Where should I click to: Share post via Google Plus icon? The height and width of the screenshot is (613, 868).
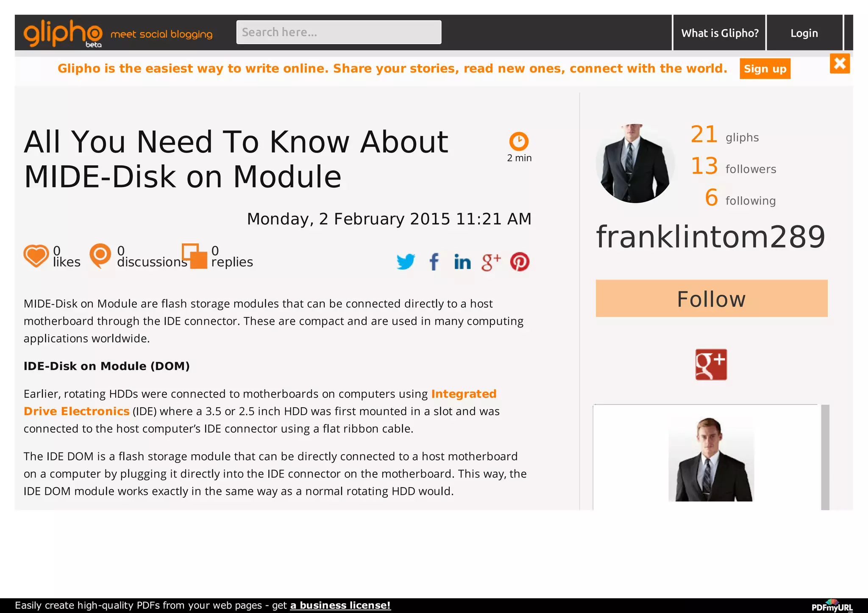tap(491, 262)
